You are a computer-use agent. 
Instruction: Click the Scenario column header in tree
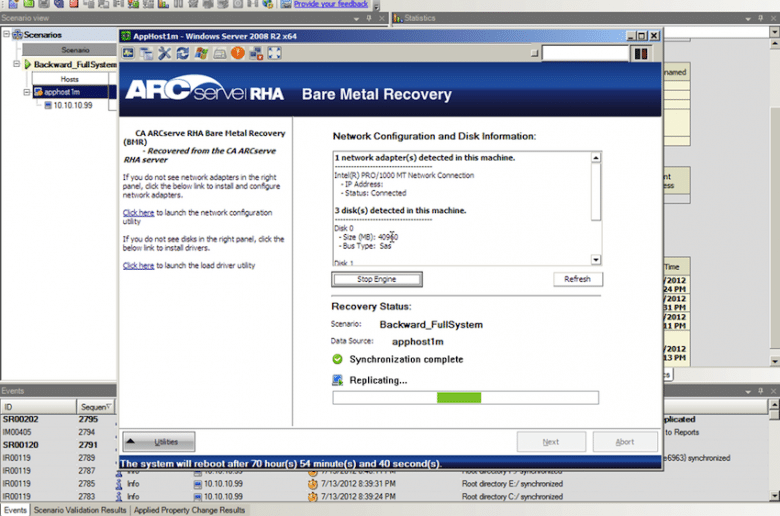(x=70, y=50)
